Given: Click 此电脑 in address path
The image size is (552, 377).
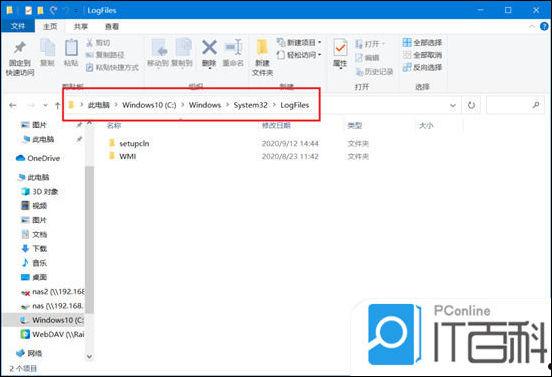Looking at the screenshot, I should point(99,105).
